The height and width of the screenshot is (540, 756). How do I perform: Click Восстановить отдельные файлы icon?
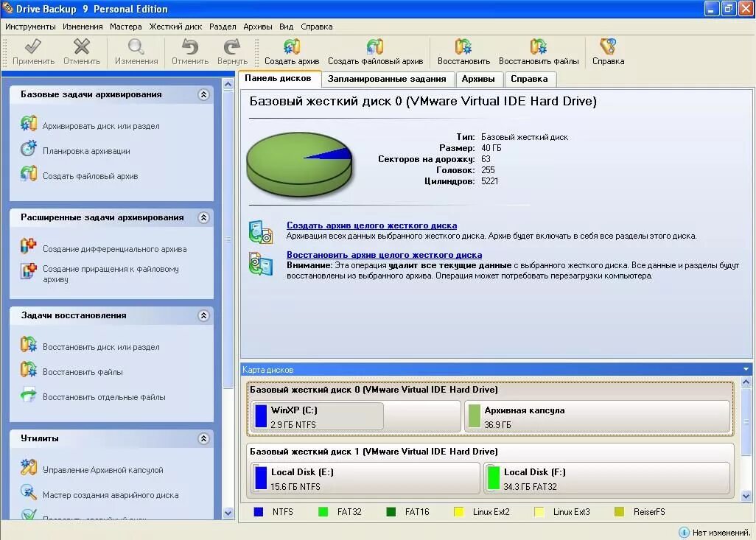point(29,394)
